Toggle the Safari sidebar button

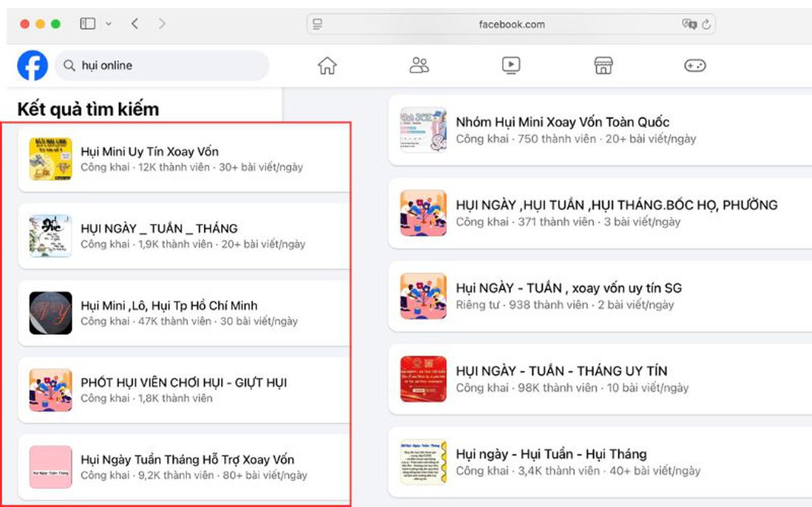coord(88,24)
